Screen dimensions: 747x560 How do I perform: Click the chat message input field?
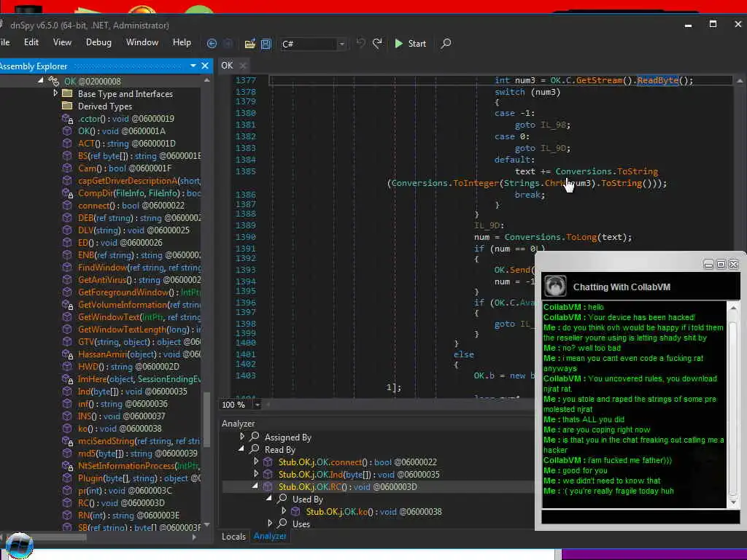pos(640,517)
